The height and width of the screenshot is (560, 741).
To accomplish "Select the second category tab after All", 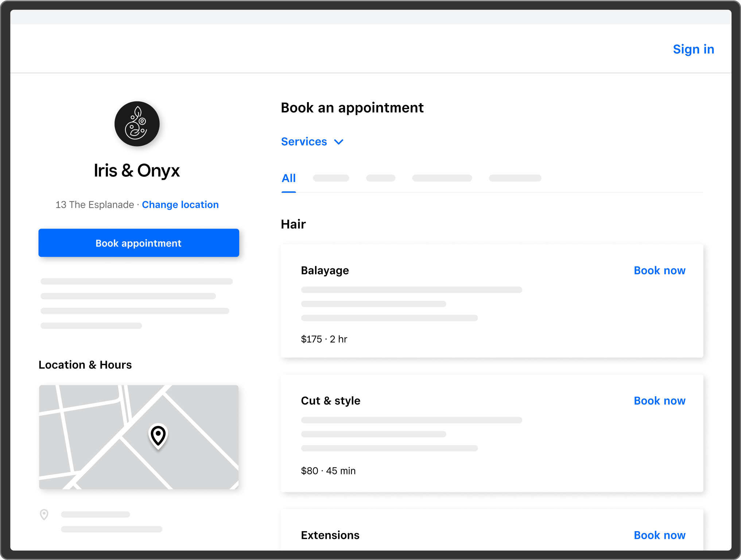I will click(380, 178).
